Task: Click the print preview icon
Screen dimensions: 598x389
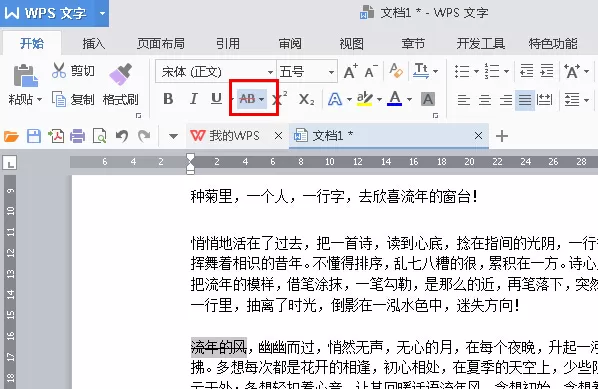Action: tap(100, 136)
